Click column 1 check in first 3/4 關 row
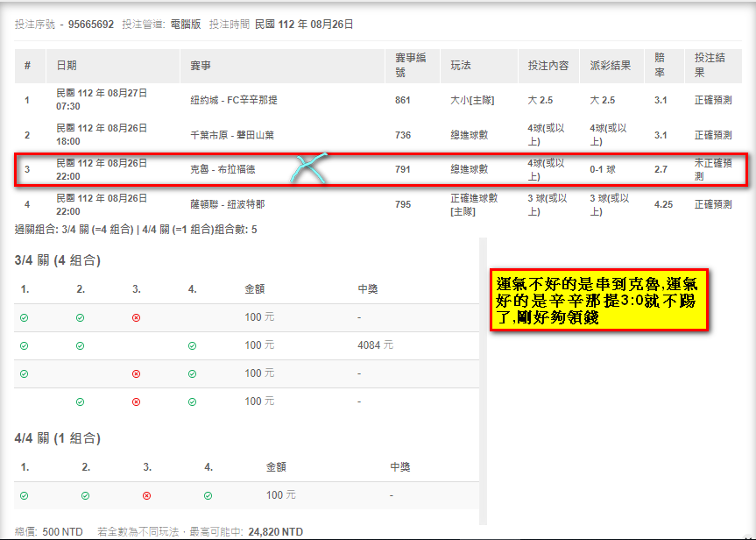Viewport: 756px width, 540px height. coord(25,318)
